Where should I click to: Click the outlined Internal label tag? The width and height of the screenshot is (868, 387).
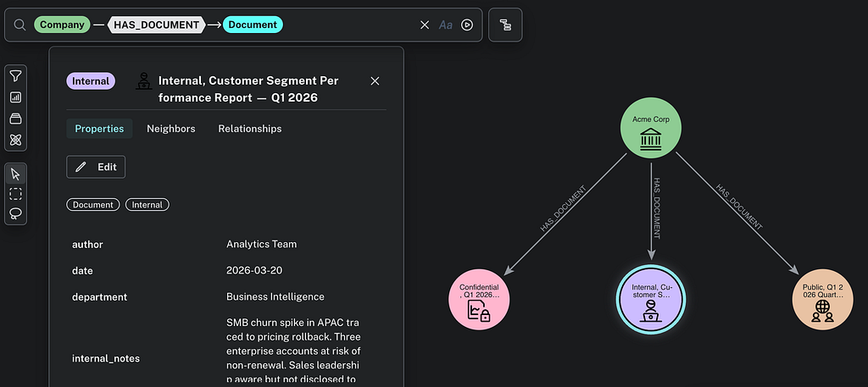(x=147, y=205)
